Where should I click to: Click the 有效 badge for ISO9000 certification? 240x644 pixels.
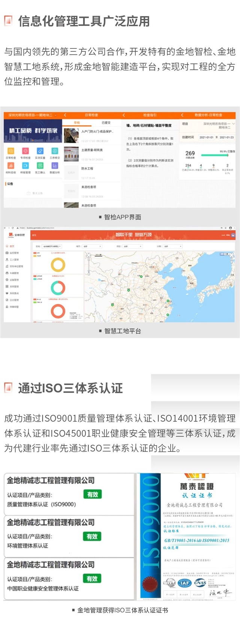(x=92, y=494)
